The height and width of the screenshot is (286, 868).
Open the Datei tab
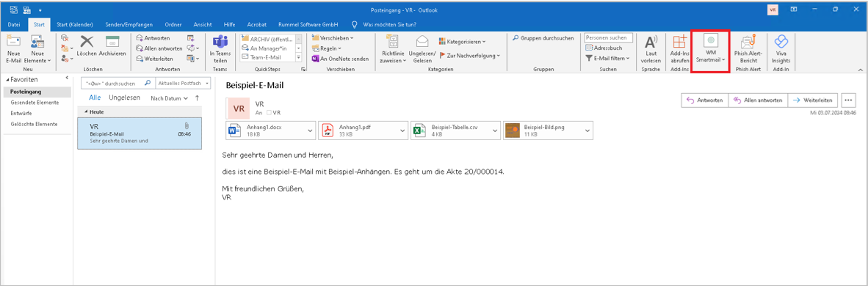click(14, 24)
